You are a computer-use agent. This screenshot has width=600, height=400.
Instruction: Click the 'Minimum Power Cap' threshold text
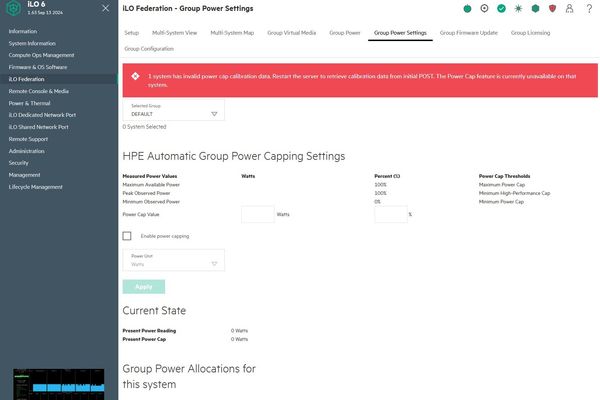pyautogui.click(x=501, y=201)
